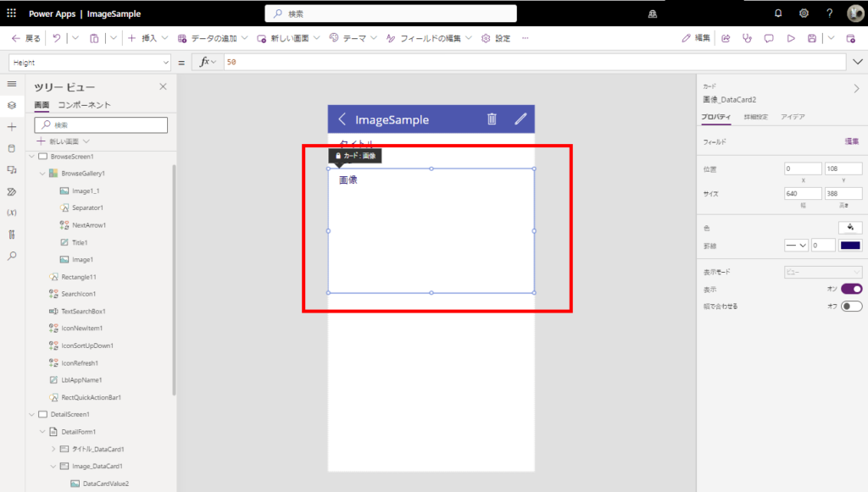Open the advanced tools icon
The height and width of the screenshot is (492, 868).
pos(12,235)
